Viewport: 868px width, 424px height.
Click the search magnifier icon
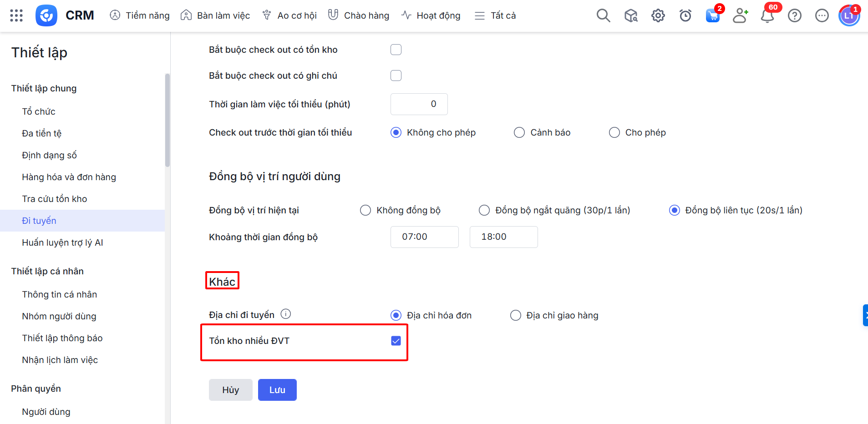click(603, 15)
